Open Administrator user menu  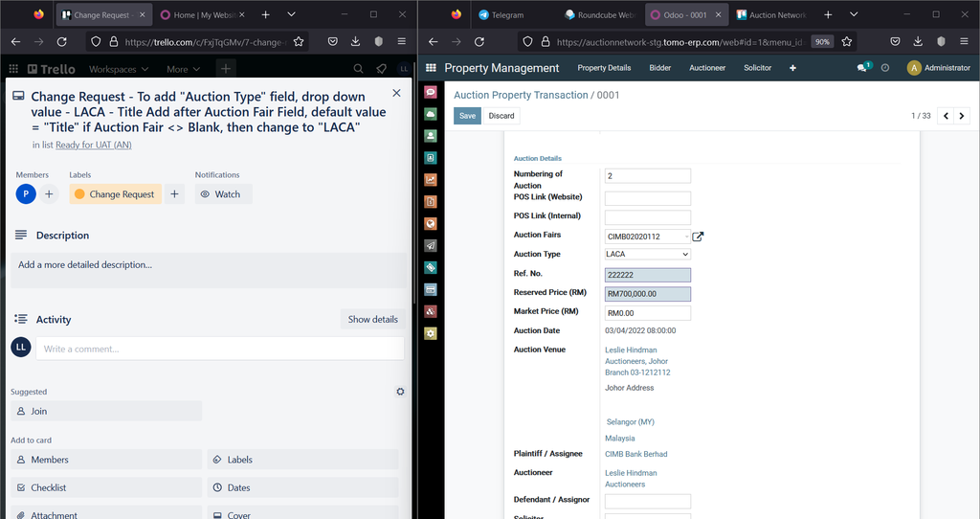coord(939,68)
